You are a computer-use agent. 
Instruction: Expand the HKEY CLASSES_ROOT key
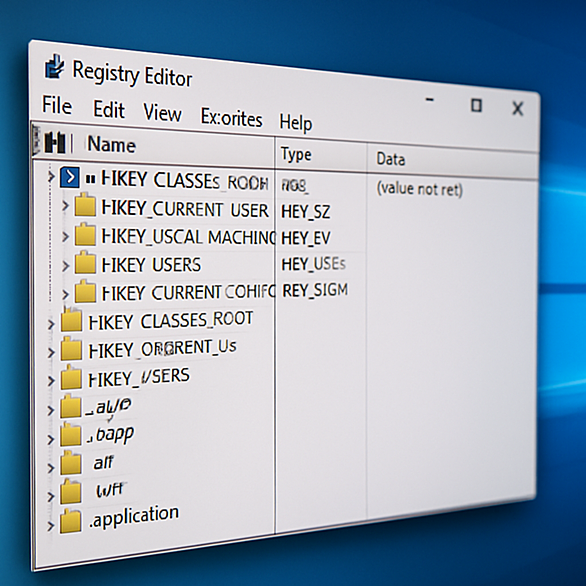coord(51,324)
